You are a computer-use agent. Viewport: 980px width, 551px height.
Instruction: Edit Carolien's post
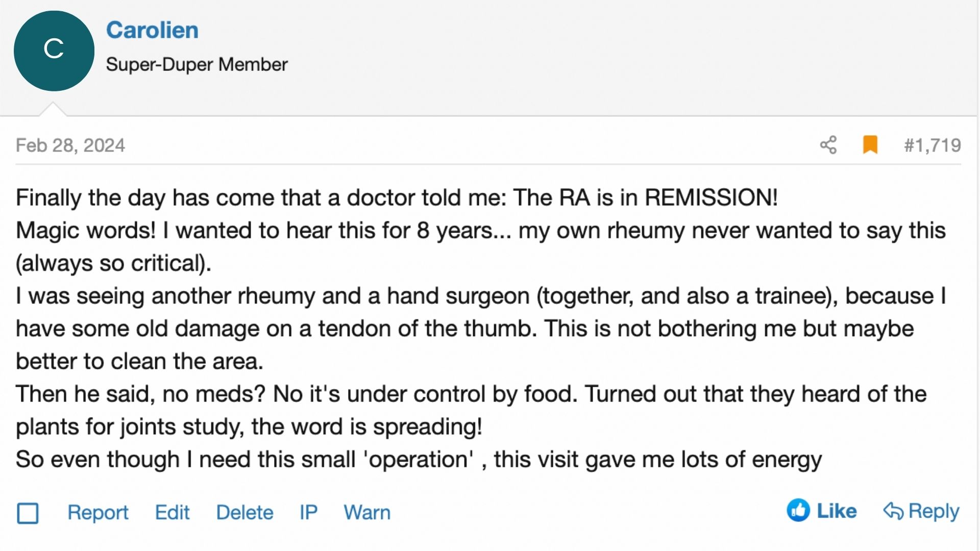(x=172, y=512)
